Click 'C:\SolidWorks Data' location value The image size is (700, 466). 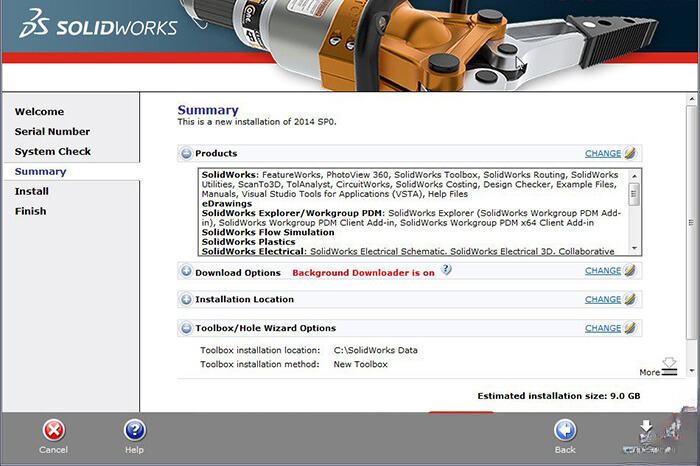375,350
